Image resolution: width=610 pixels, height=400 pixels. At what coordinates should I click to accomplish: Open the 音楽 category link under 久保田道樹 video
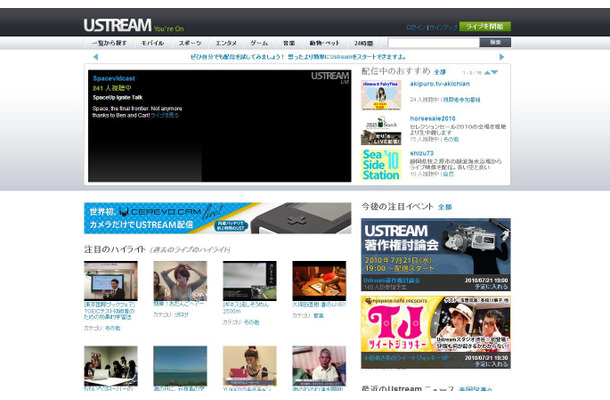point(319,316)
